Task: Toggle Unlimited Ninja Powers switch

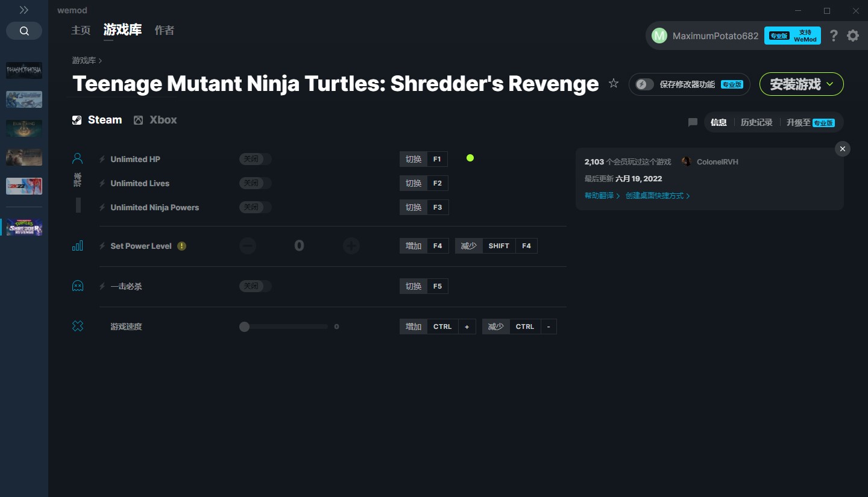Action: point(256,207)
